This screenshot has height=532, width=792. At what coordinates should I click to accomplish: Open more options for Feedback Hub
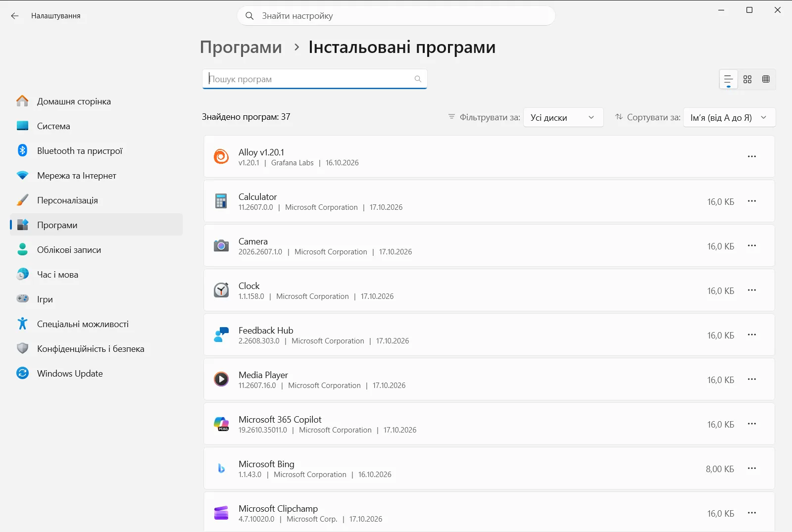point(752,335)
